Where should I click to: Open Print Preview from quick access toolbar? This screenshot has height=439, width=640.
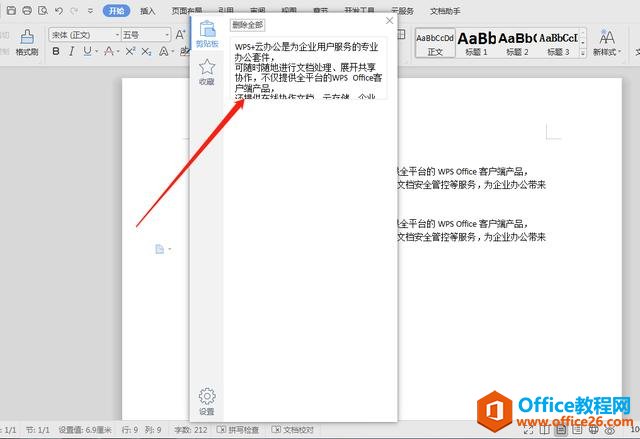tap(43, 10)
